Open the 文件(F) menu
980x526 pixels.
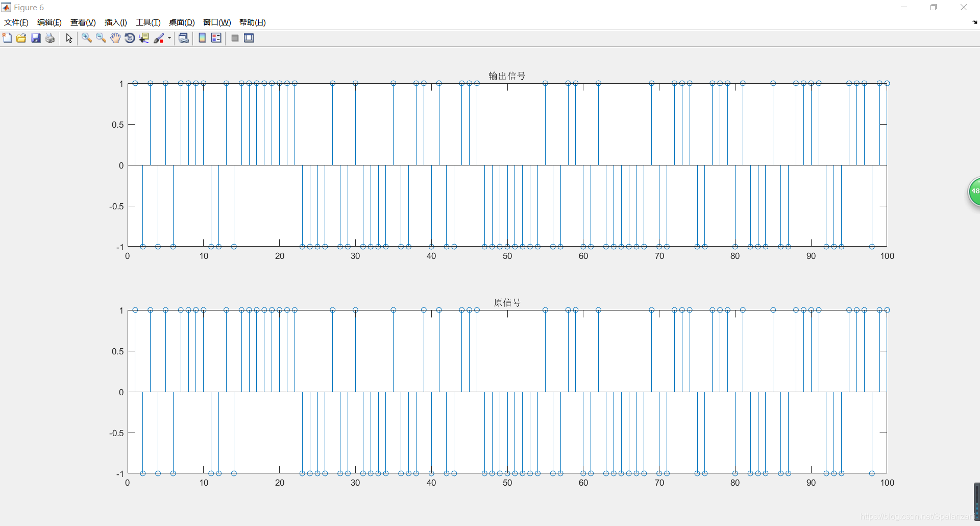click(x=16, y=22)
